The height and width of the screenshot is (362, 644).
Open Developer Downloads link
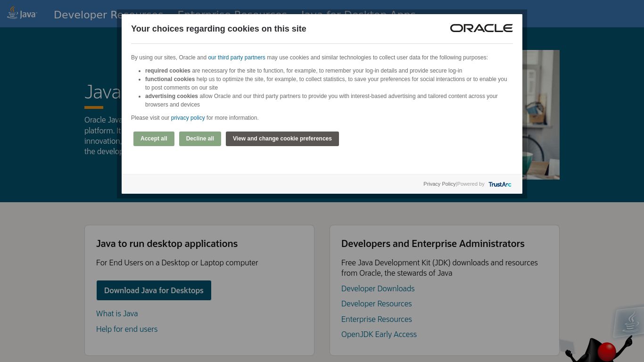tap(378, 288)
